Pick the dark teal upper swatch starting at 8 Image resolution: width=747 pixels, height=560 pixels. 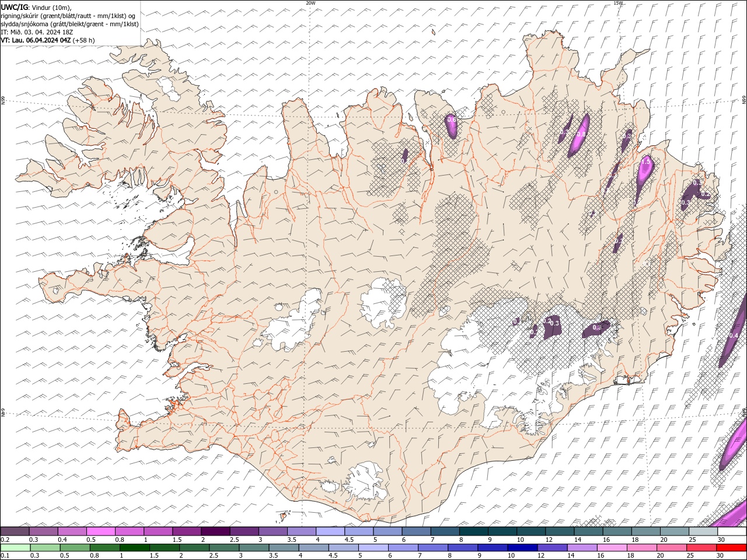click(473, 531)
